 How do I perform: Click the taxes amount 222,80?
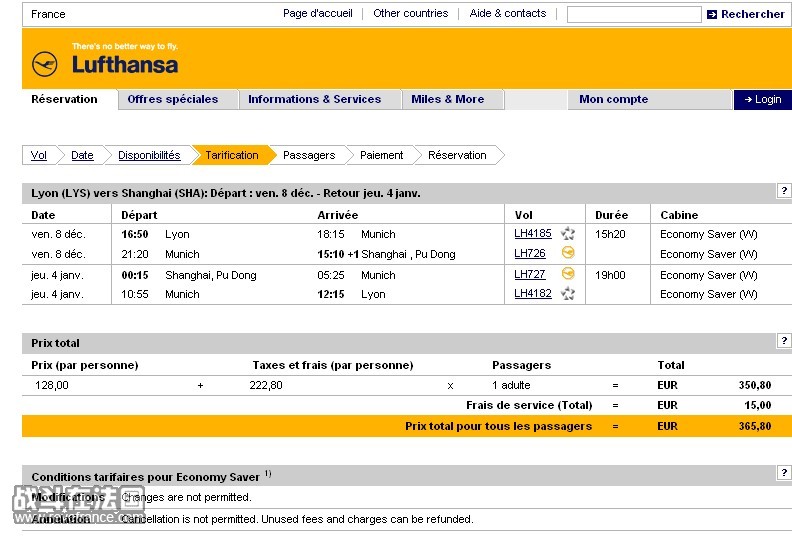[266, 385]
